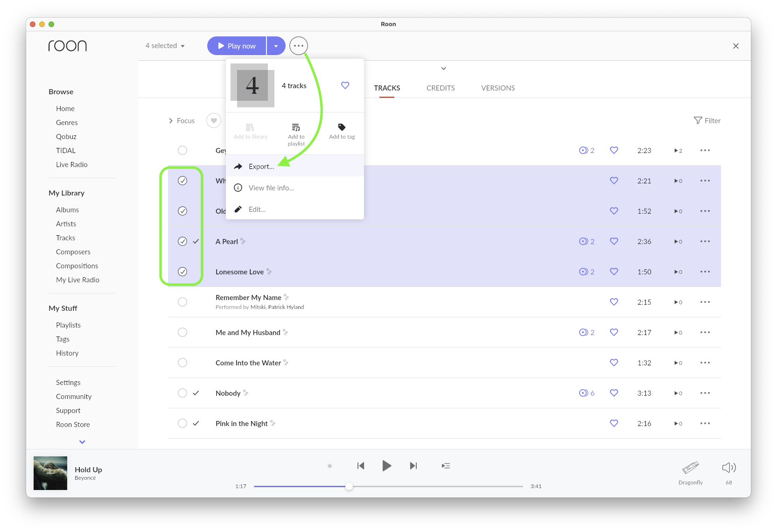Screen dimensions: 777x532
Task: Click Add to playlist icon
Action: (296, 127)
